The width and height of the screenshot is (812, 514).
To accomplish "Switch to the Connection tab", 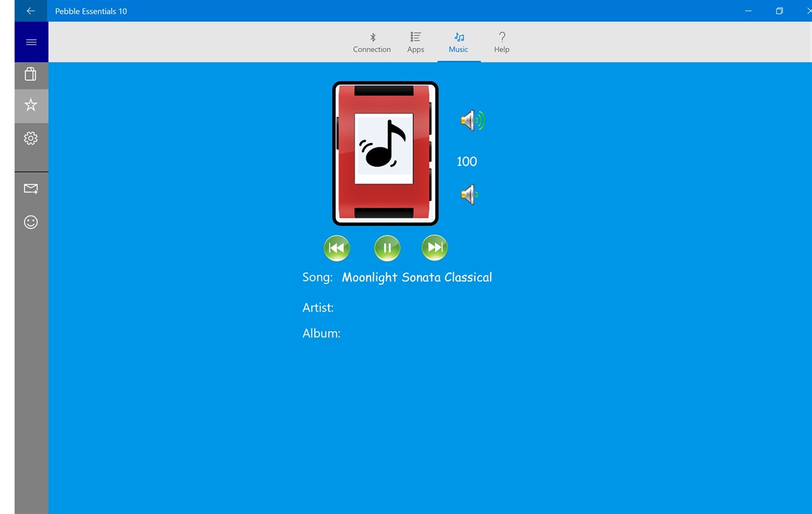I will click(372, 48).
